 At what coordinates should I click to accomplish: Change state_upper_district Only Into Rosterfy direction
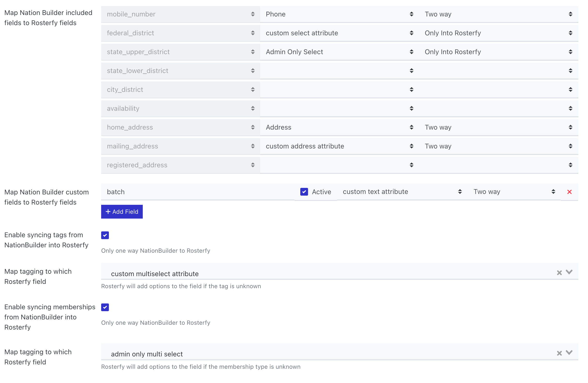498,52
